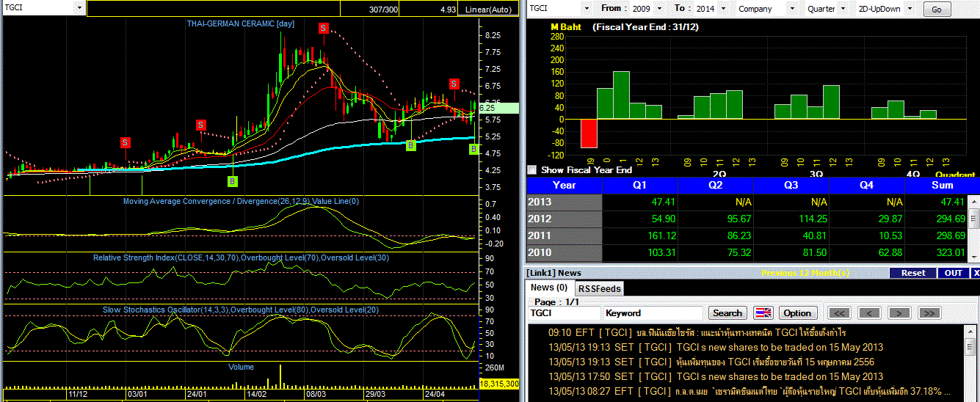Click the Volume panel label
Screen dimensions: 980x402
pyautogui.click(x=241, y=367)
